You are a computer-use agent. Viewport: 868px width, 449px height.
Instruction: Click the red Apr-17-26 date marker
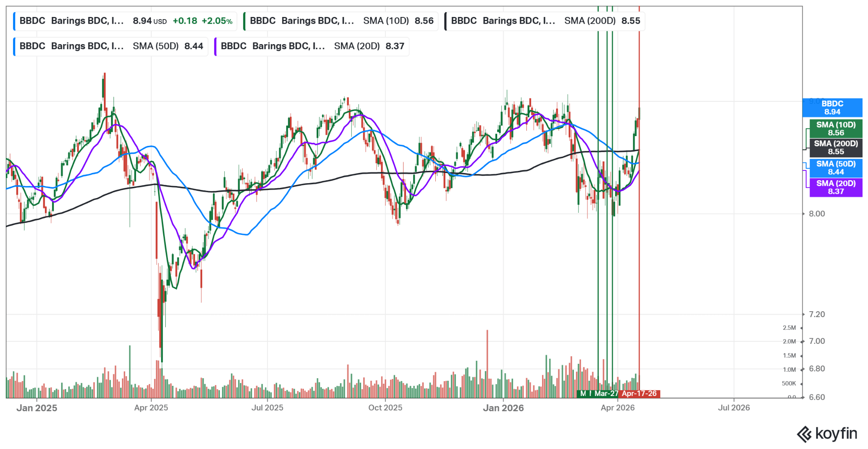[639, 394]
